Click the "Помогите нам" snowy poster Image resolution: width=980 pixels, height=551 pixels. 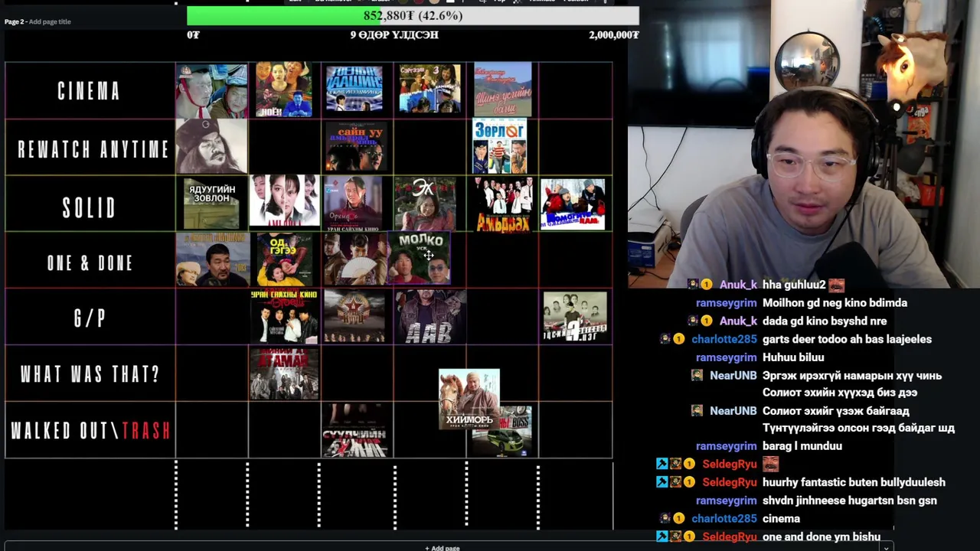click(x=573, y=204)
